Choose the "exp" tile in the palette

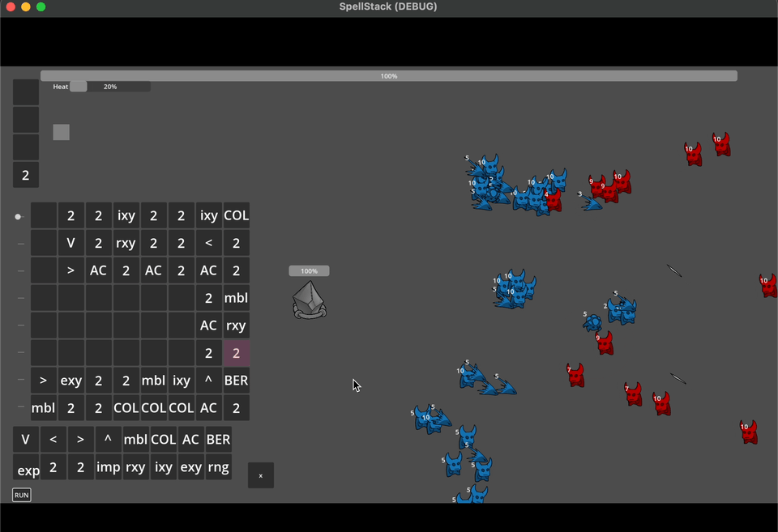pyautogui.click(x=26, y=467)
